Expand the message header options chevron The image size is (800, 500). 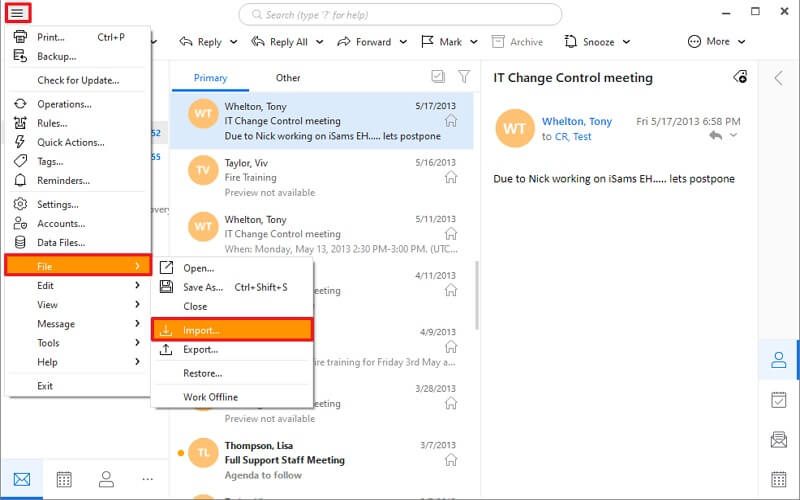click(733, 136)
